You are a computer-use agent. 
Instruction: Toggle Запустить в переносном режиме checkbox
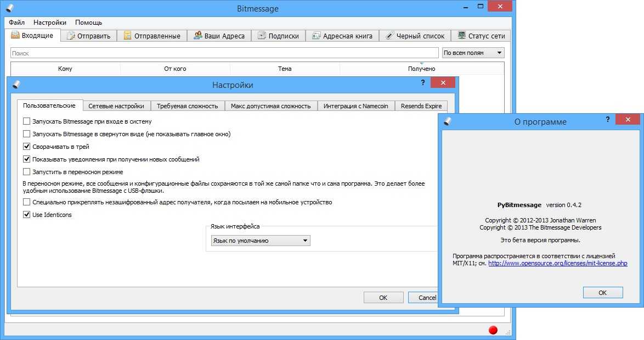(27, 172)
